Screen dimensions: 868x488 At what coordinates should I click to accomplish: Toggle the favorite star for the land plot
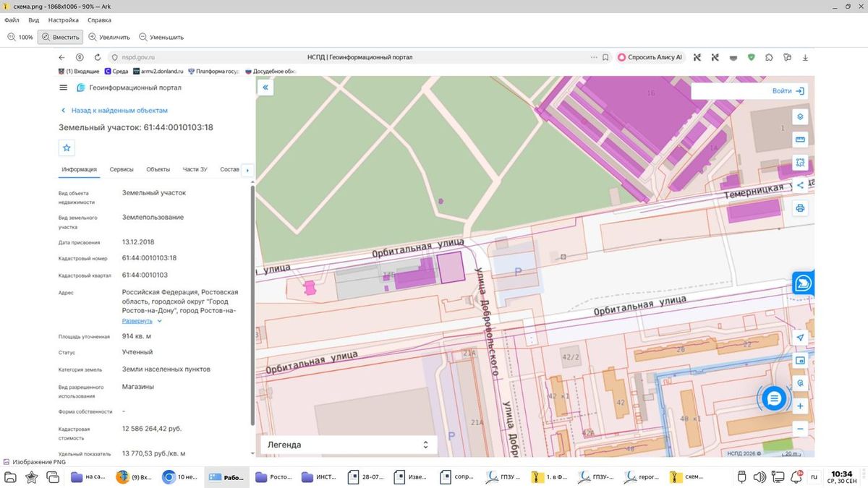click(x=67, y=147)
